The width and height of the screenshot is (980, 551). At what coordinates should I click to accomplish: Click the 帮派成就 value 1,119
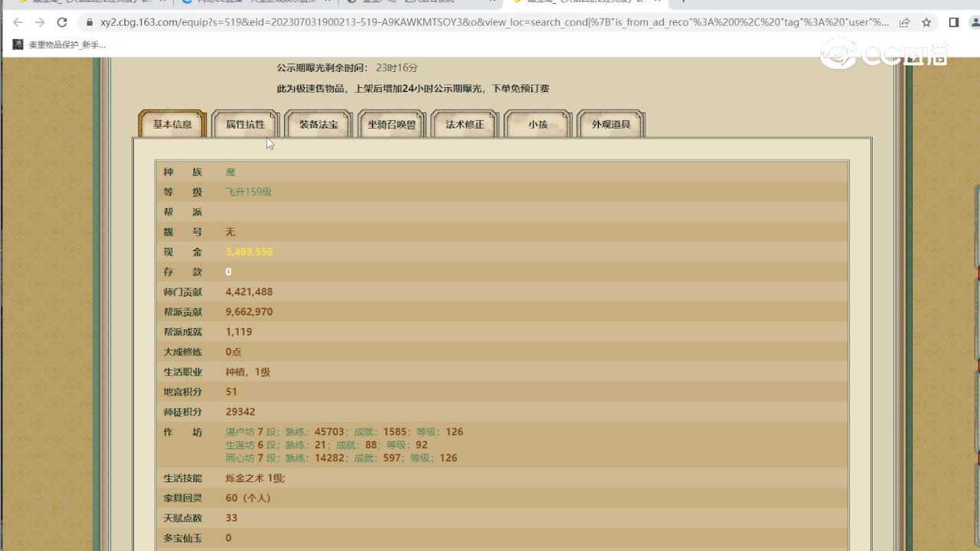pos(239,331)
